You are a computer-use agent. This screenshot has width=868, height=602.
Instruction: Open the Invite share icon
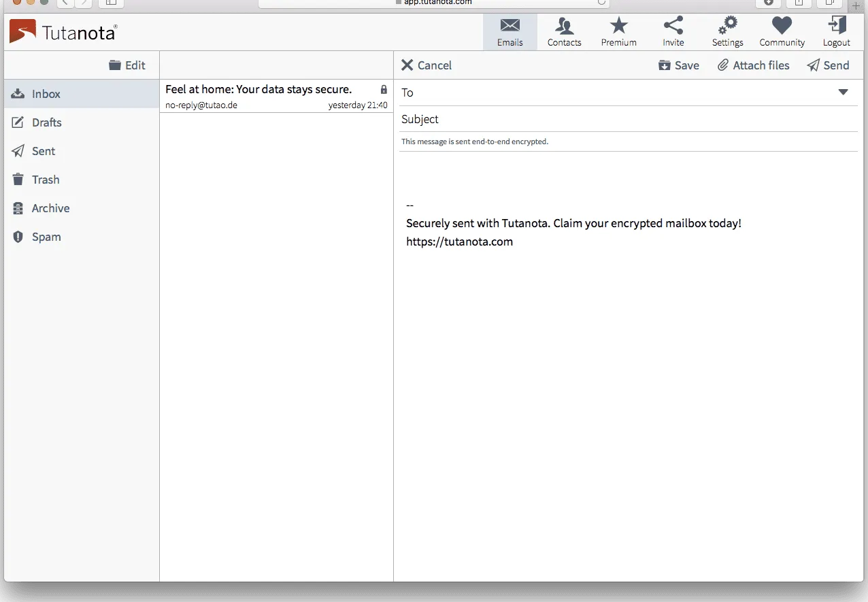pyautogui.click(x=673, y=27)
